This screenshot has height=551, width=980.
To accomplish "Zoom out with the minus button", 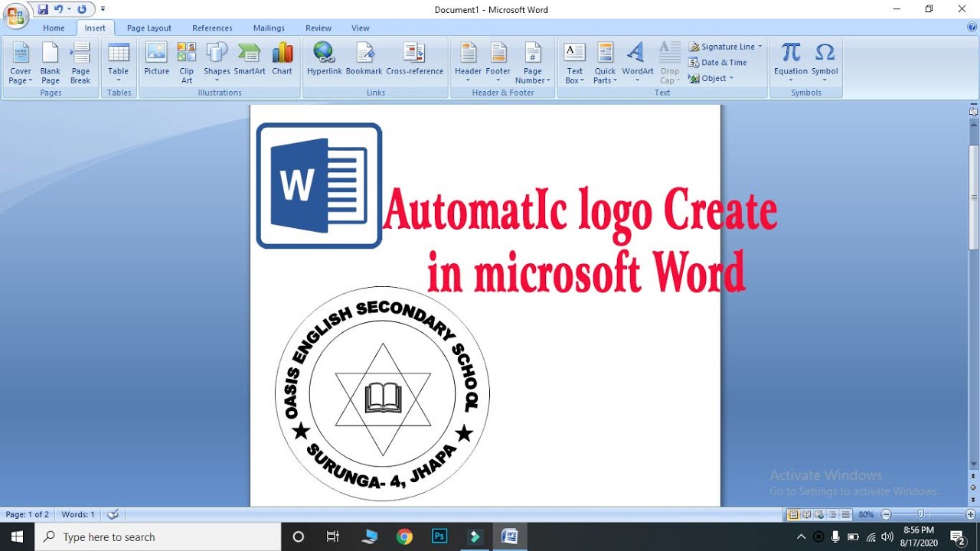I will tap(887, 514).
